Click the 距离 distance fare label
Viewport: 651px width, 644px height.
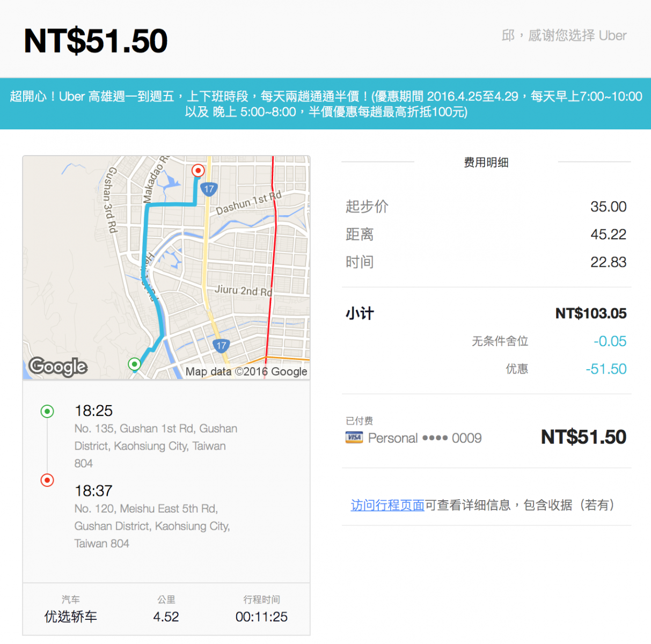coord(360,235)
